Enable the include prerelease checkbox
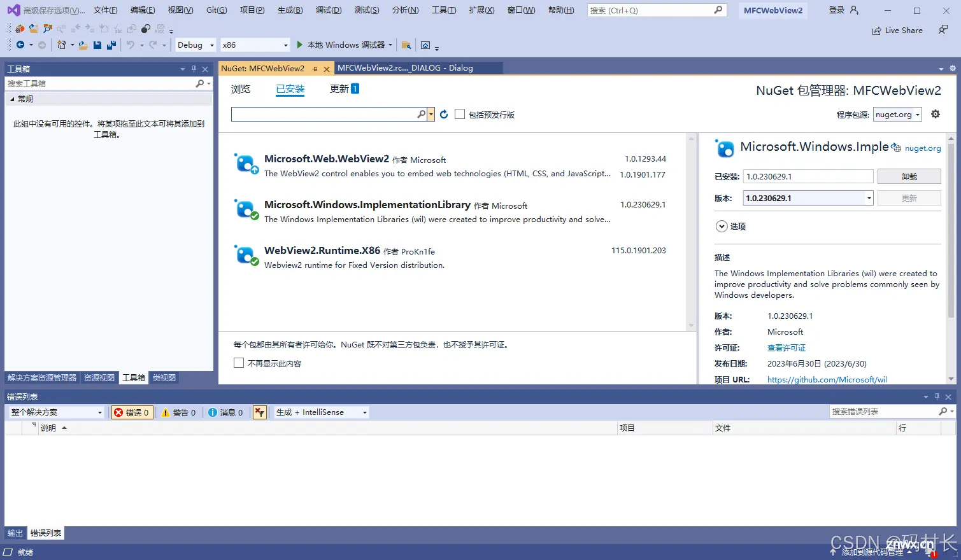 coord(460,114)
